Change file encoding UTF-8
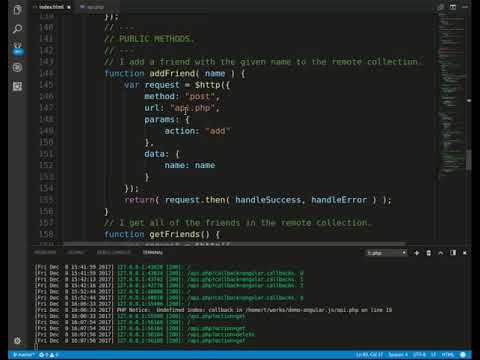This screenshot has height=360, width=480. coord(420,355)
